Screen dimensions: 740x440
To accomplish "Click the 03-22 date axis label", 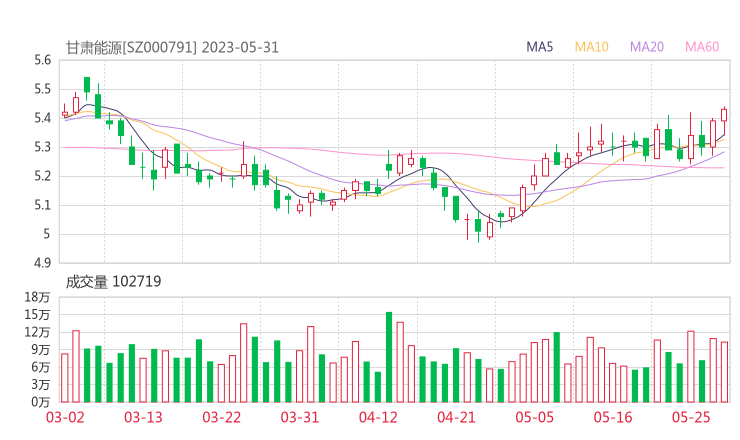I will (x=222, y=417).
